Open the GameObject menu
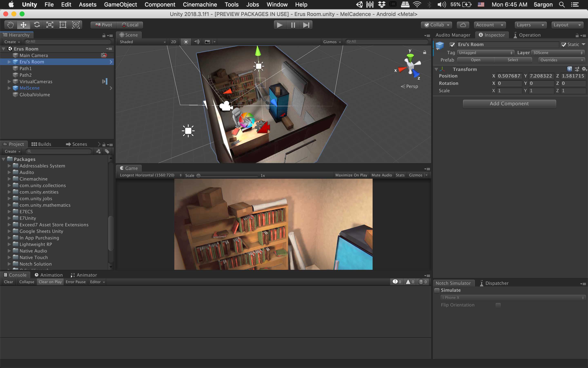Image resolution: width=588 pixels, height=368 pixels. click(x=120, y=5)
